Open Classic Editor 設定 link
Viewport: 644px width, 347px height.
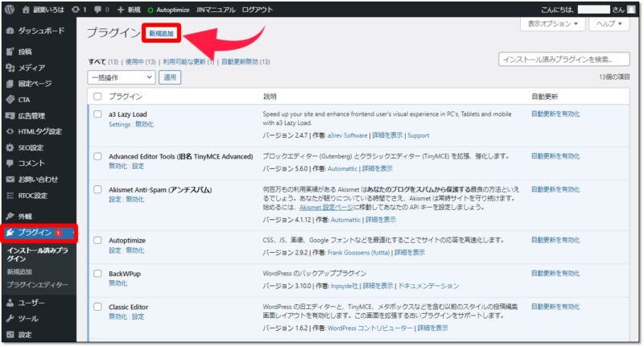click(x=138, y=316)
